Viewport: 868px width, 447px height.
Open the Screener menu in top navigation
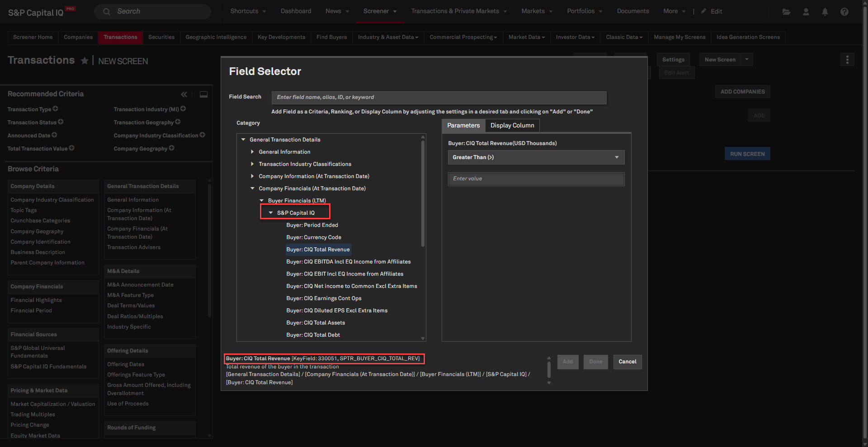380,11
